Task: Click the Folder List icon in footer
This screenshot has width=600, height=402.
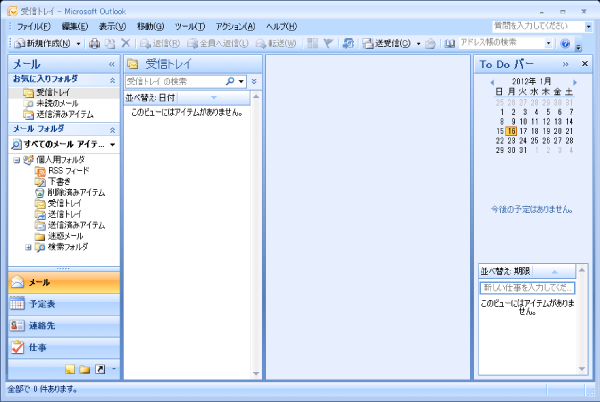Action: 85,369
